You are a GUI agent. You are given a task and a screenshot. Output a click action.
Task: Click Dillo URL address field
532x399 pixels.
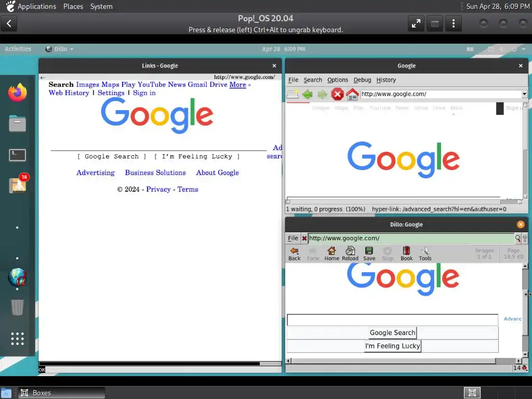(x=411, y=238)
